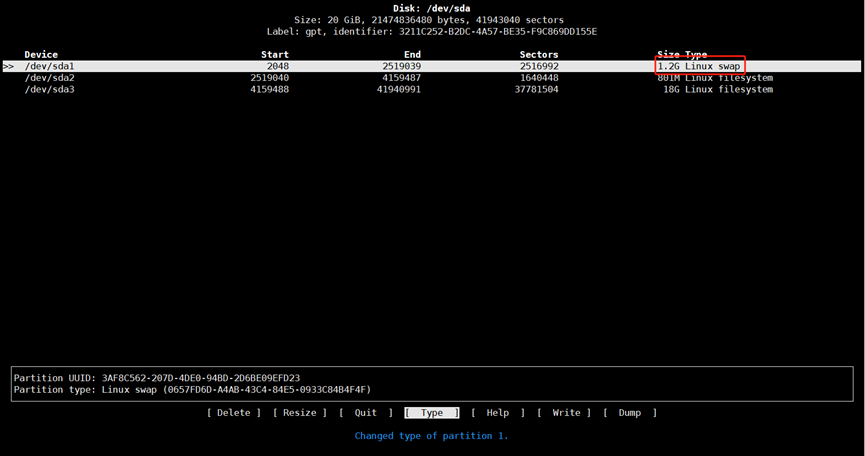Click the End column header
The image size is (865, 456).
click(412, 55)
